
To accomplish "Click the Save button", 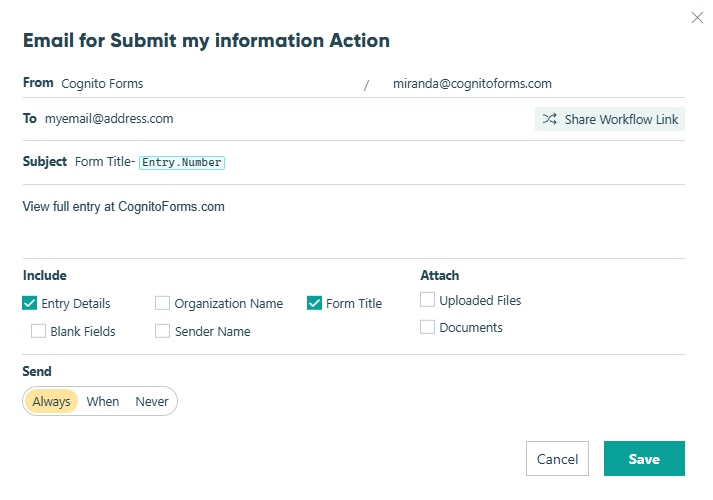I will (x=644, y=459).
